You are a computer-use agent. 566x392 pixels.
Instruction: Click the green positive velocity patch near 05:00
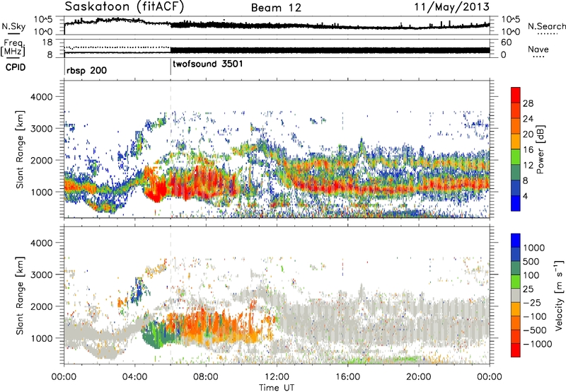(x=155, y=335)
